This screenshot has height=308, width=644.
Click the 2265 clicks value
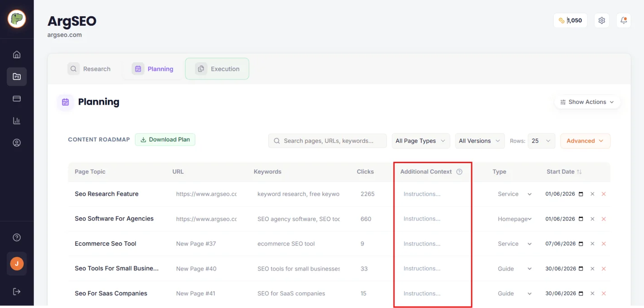pyautogui.click(x=367, y=194)
